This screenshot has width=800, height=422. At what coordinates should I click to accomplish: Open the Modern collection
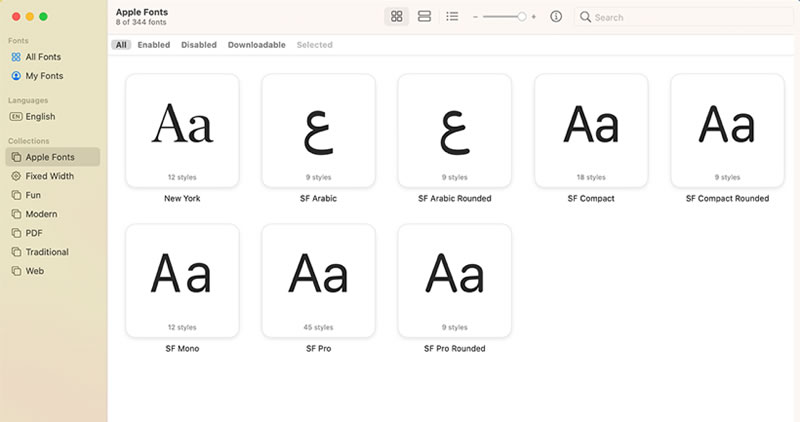(x=53, y=214)
